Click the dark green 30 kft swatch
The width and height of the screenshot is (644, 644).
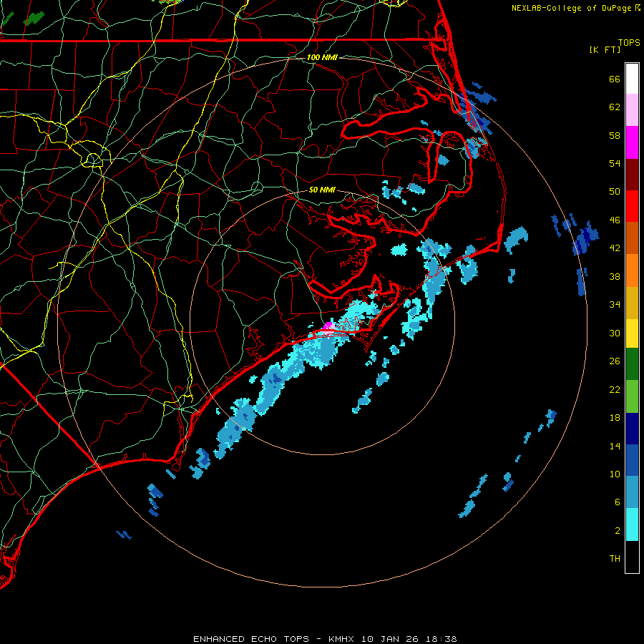632,364
